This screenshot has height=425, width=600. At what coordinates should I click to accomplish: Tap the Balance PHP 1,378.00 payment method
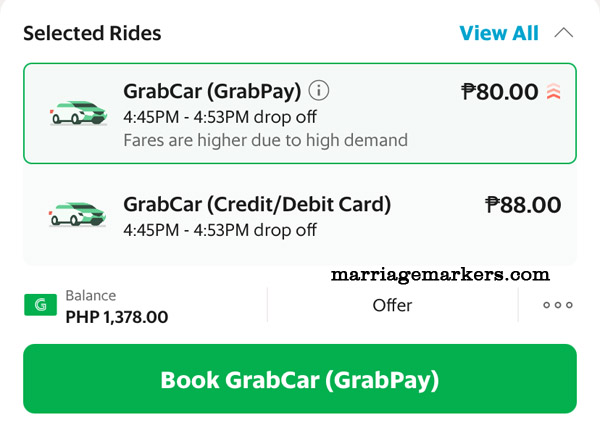click(116, 307)
